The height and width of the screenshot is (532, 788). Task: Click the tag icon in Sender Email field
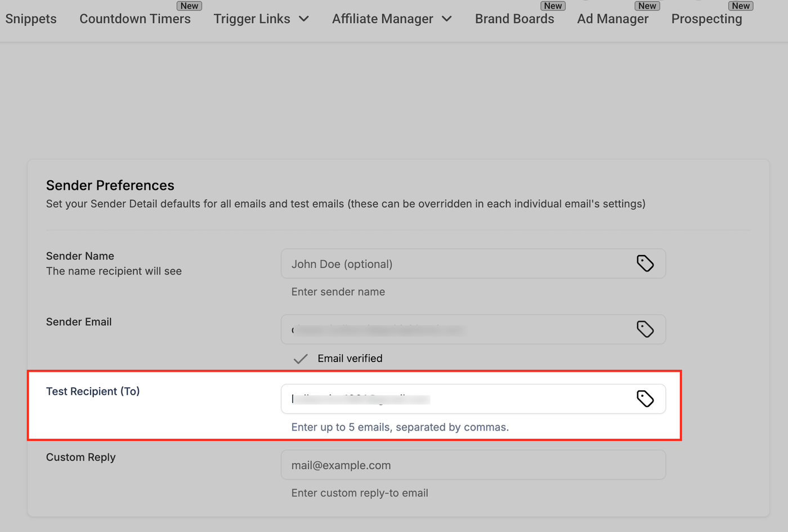(645, 329)
